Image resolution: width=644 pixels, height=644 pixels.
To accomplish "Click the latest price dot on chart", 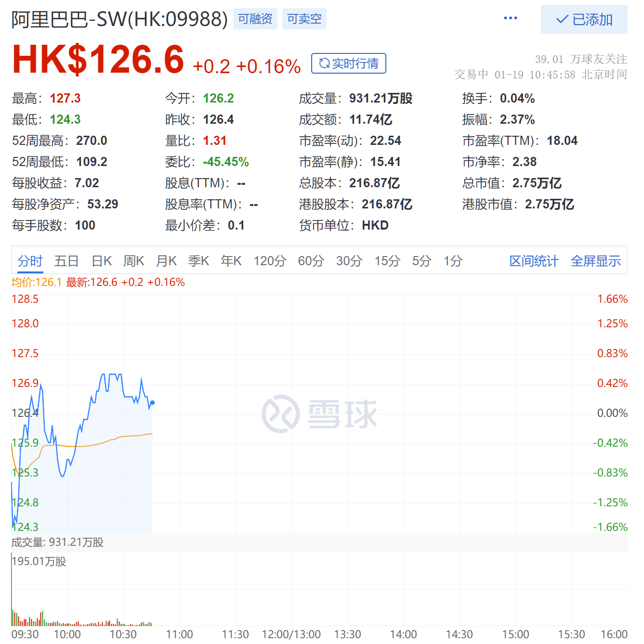I will coord(152,402).
